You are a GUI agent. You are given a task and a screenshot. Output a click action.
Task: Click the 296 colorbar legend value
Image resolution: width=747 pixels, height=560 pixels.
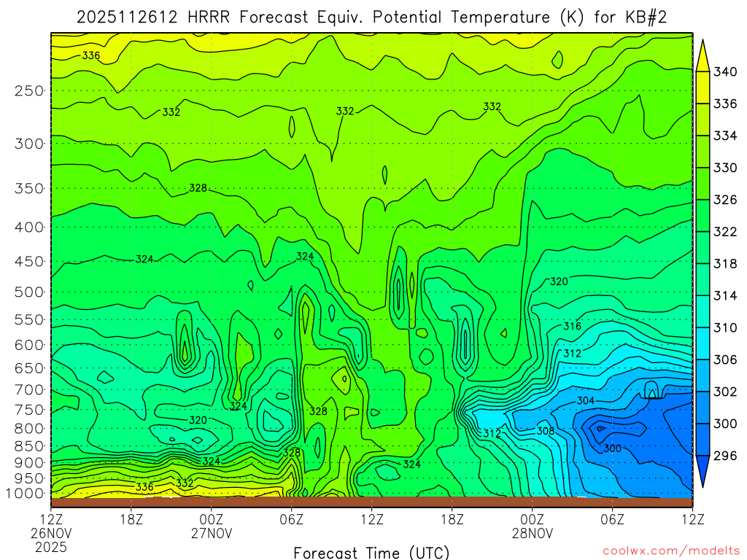(725, 456)
